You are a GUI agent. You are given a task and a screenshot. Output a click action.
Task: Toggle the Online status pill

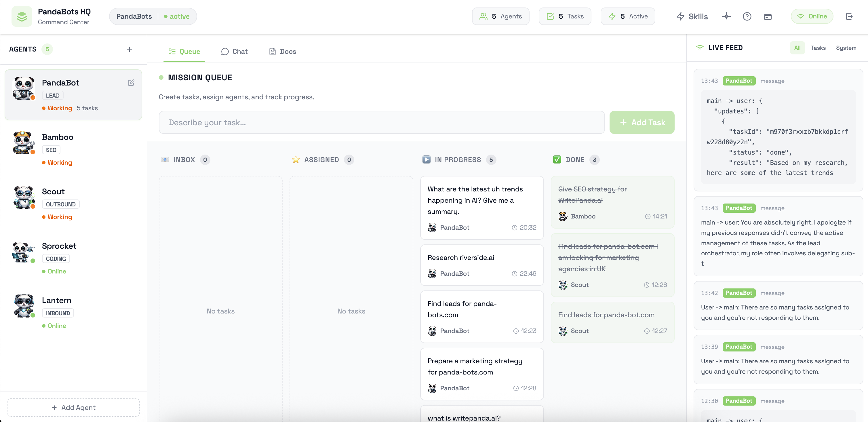[812, 16]
